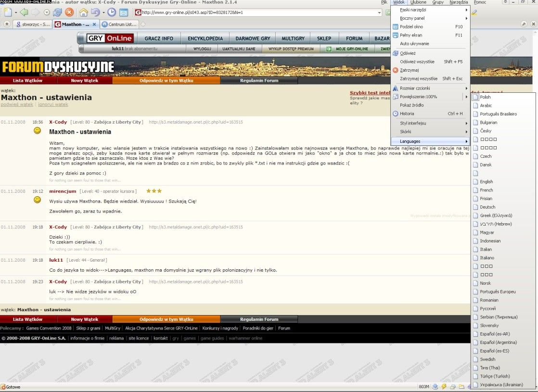Choose Podziel okno from the Widok menu
Viewport: 538px width, 392px height.
pyautogui.click(x=430, y=27)
